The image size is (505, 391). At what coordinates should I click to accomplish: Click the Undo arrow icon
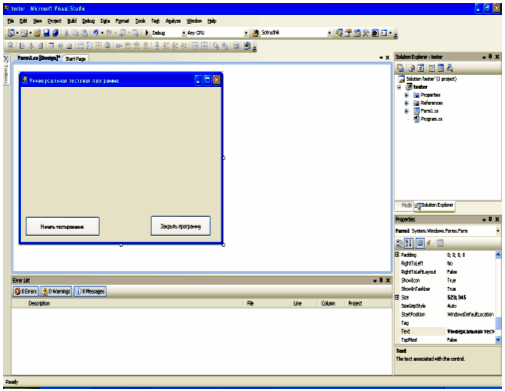tap(96, 33)
